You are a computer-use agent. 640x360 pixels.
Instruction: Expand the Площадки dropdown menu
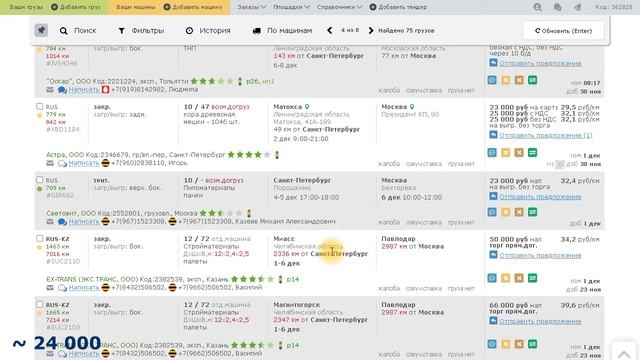(x=291, y=7)
